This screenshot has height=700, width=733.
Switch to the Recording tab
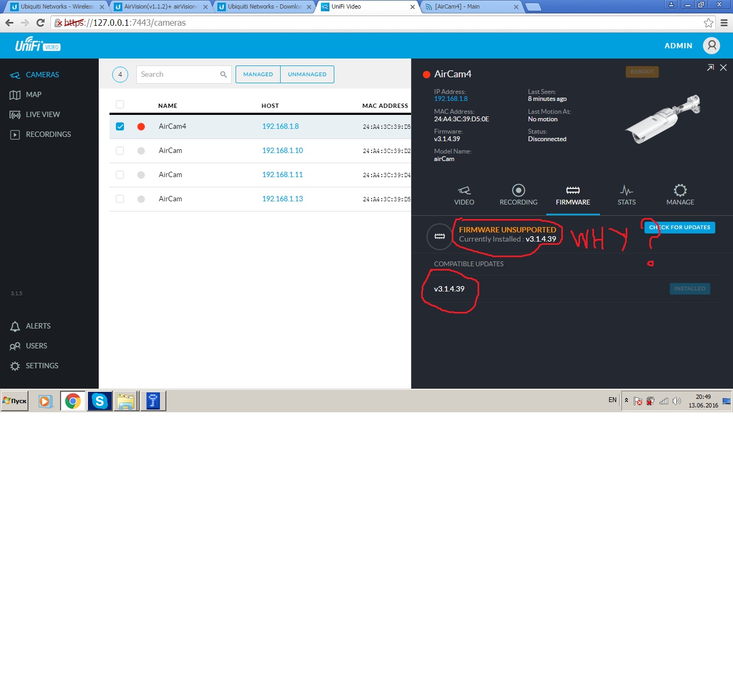click(518, 195)
